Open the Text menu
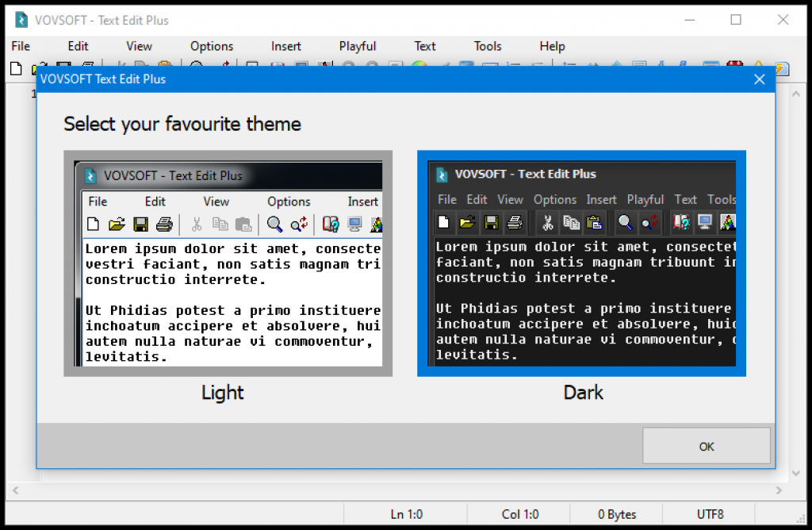Screen dimensions: 812x530 click(425, 46)
